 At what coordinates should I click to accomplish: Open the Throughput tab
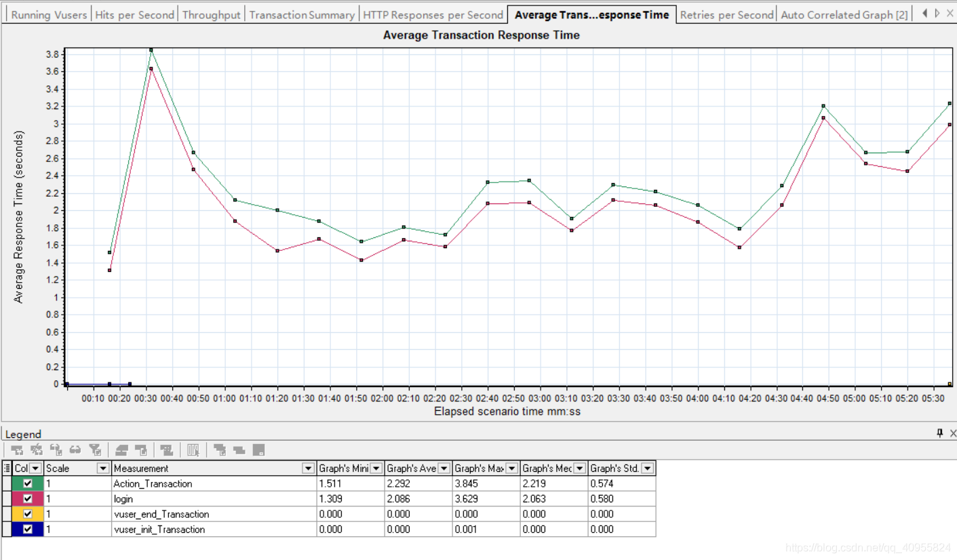(211, 14)
